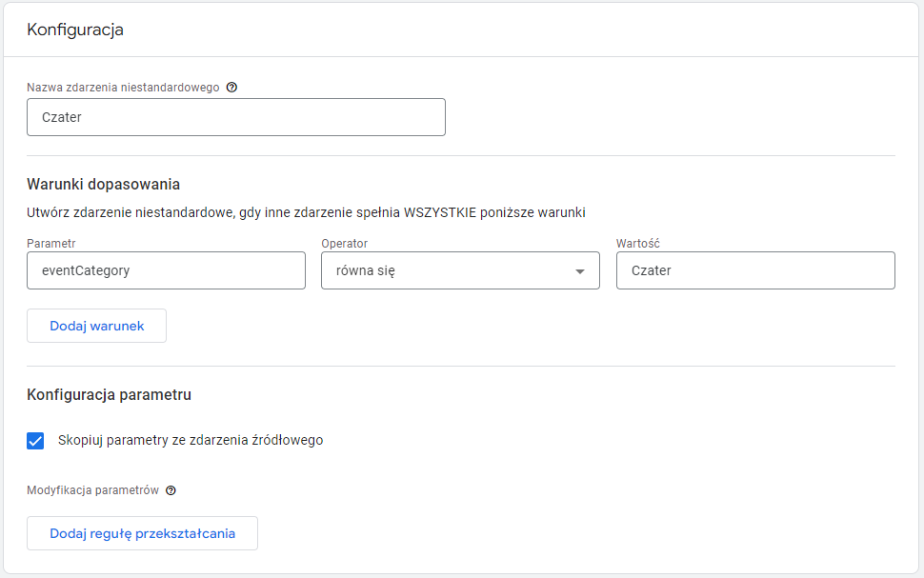The height and width of the screenshot is (578, 924).
Task: Click the Parametr field label
Action: 51,244
